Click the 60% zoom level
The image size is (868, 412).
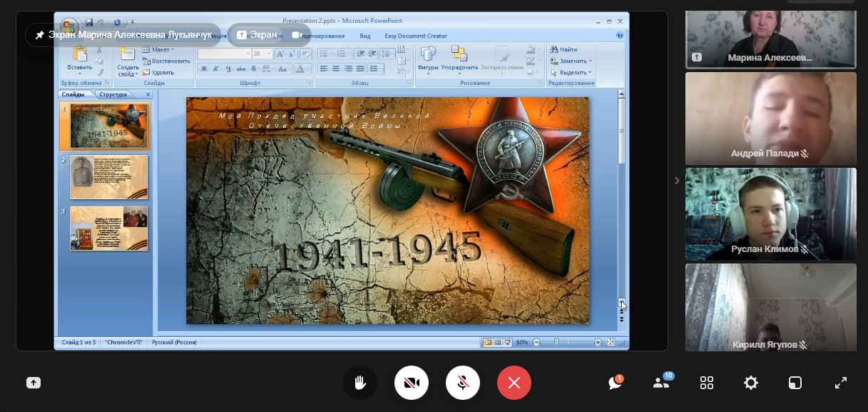(522, 343)
